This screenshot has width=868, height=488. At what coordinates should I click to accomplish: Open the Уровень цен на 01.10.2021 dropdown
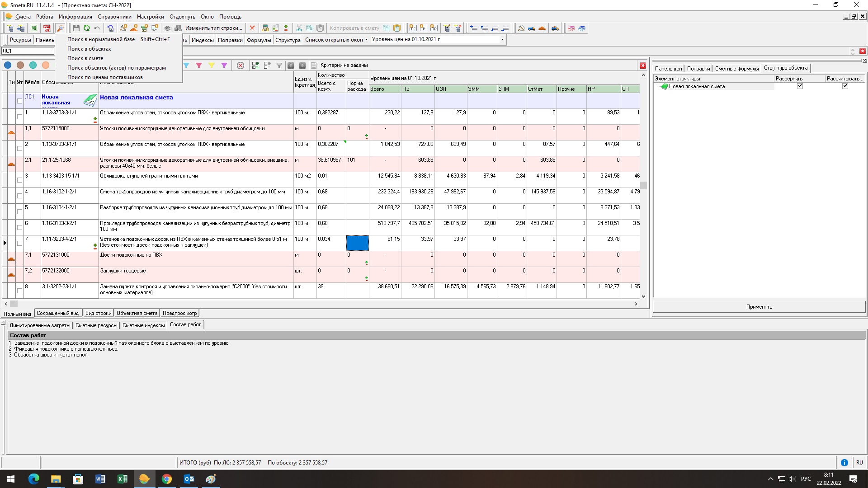[502, 39]
